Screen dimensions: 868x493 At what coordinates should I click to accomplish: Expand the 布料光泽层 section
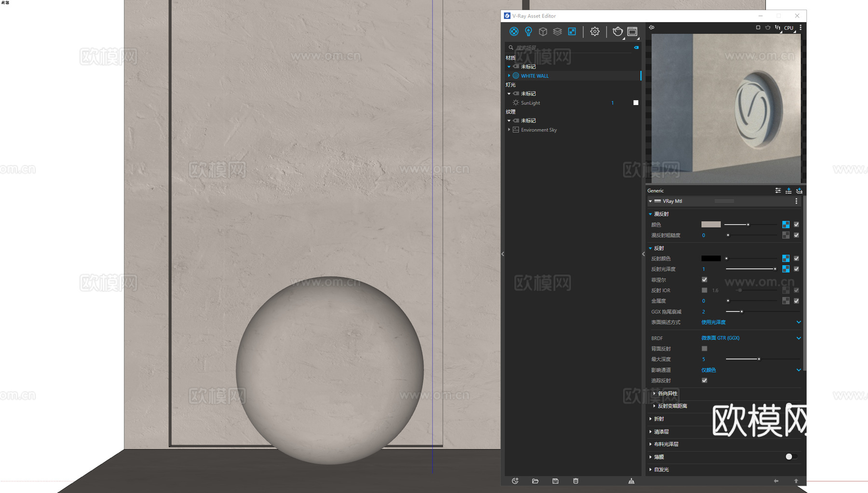pos(651,444)
